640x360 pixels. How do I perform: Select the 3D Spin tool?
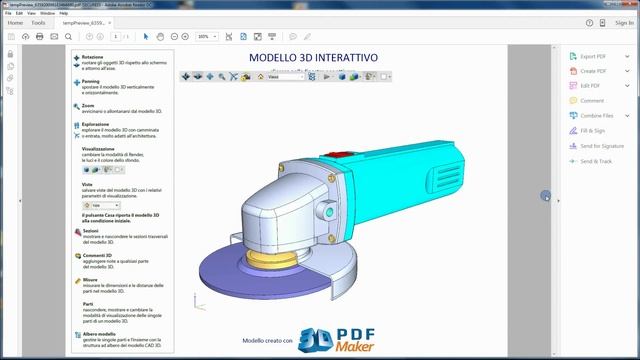point(198,76)
